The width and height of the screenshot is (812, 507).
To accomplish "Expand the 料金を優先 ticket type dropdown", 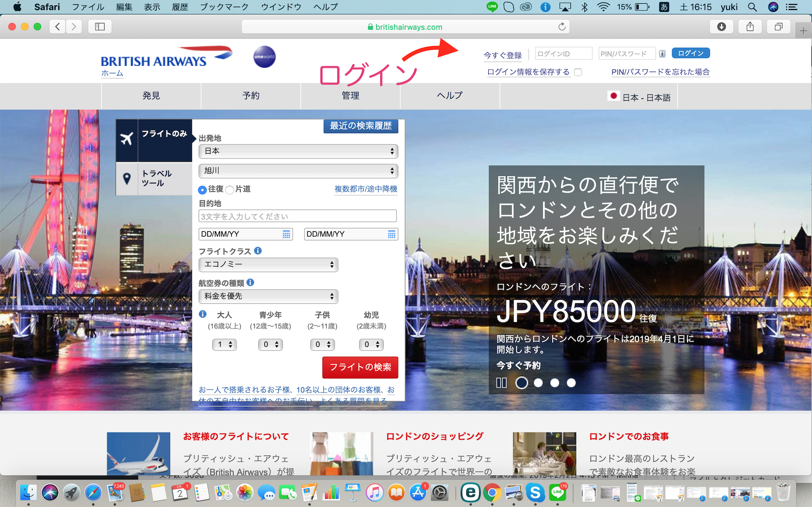I will click(x=268, y=297).
